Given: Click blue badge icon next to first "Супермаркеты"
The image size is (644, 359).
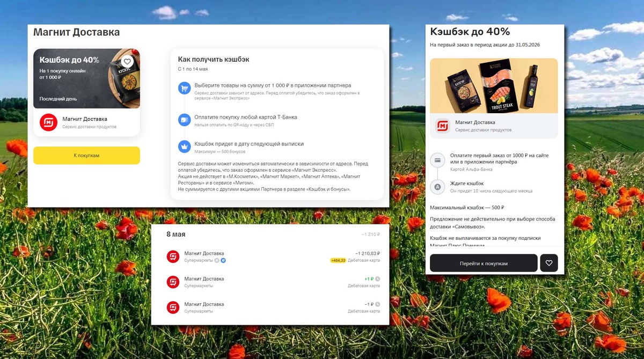Looking at the screenshot, I should 224,260.
